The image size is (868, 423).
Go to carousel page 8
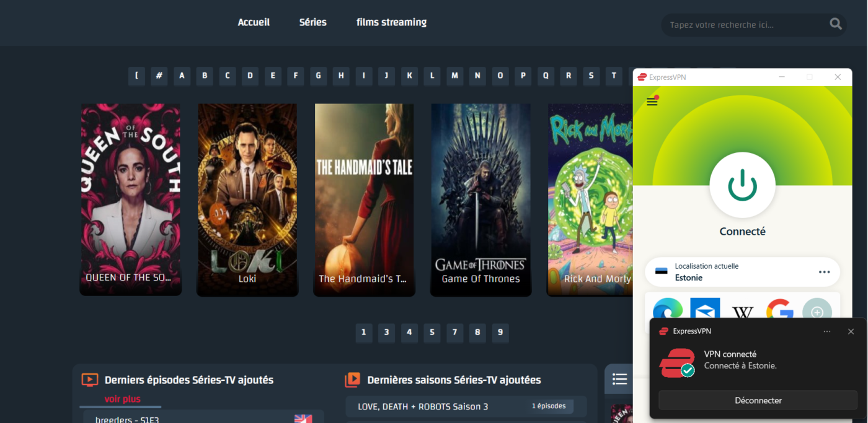[477, 333]
